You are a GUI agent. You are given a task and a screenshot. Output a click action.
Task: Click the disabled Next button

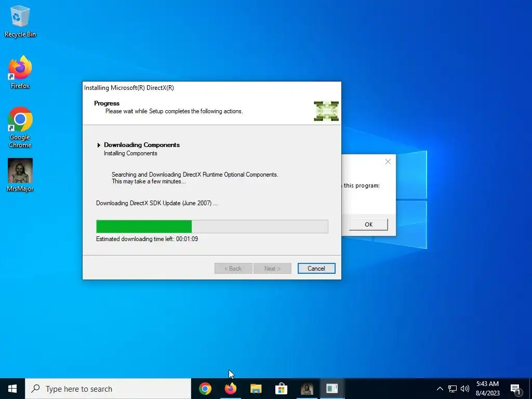(272, 269)
